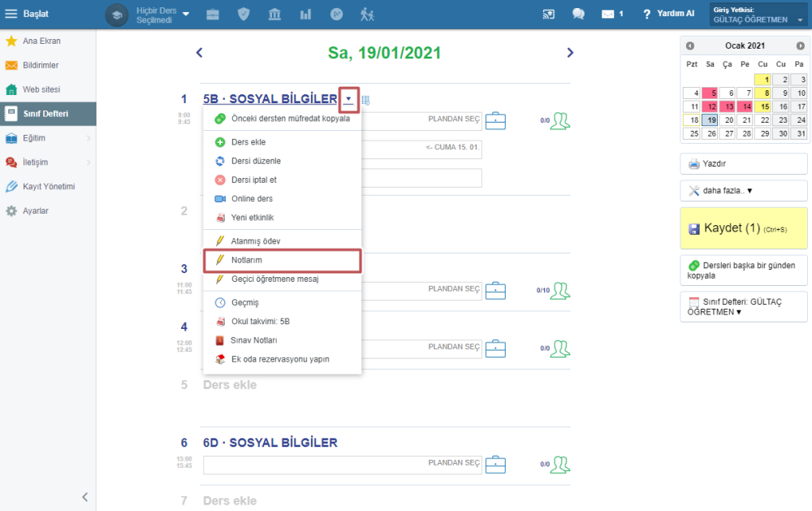This screenshot has width=812, height=511.
Task: Expand the daha fazla dropdown
Action: tap(744, 191)
